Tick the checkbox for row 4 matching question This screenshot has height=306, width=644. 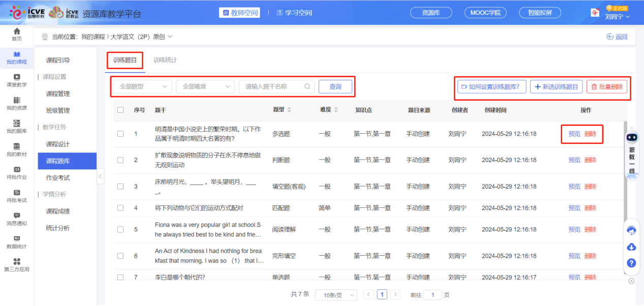tap(120, 208)
